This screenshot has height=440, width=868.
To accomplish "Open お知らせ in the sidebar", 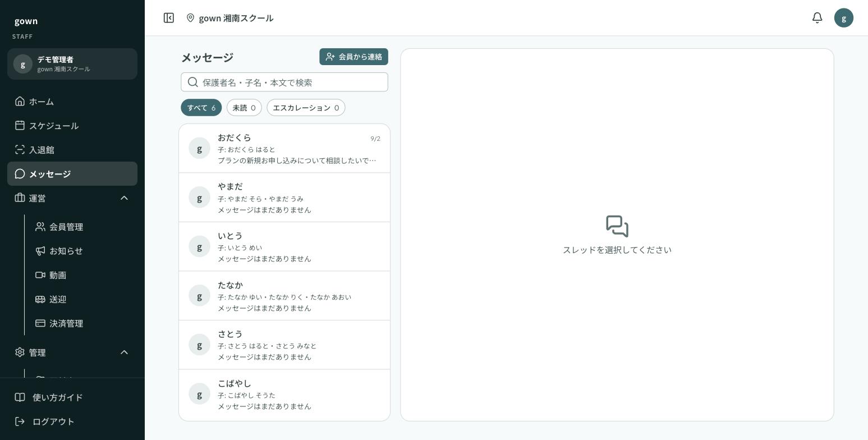I will 82,251.
